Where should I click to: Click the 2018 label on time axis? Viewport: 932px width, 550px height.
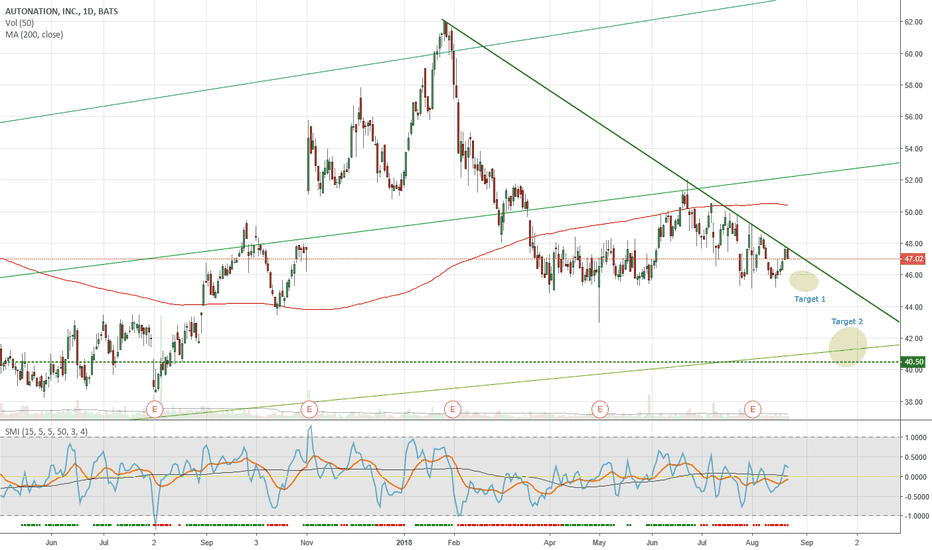[x=404, y=542]
